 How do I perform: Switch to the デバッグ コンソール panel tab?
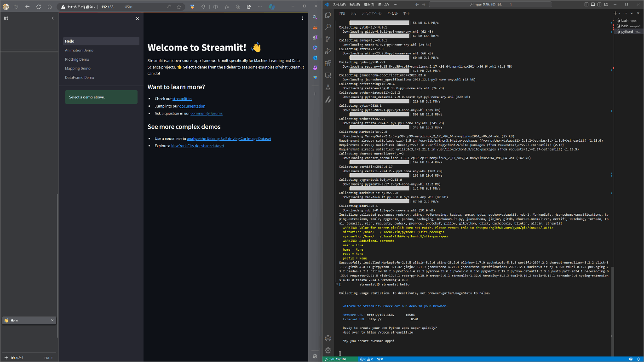pos(372,13)
